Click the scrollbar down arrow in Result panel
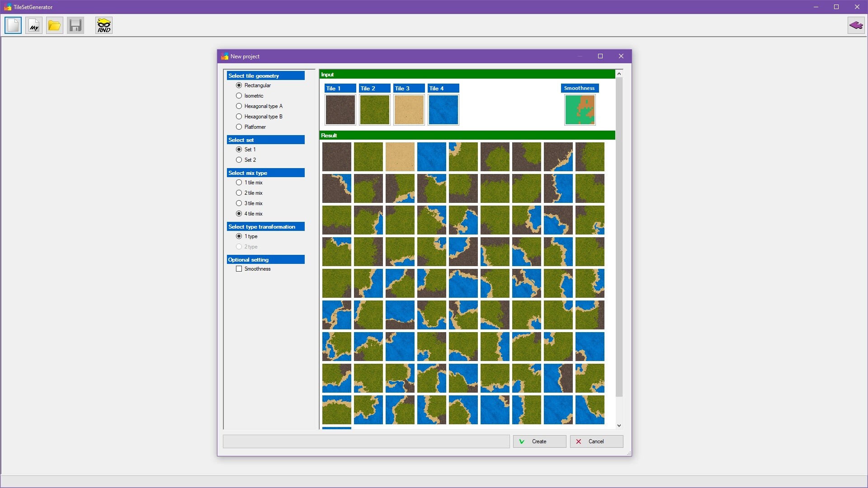This screenshot has width=868, height=488. 619,425
